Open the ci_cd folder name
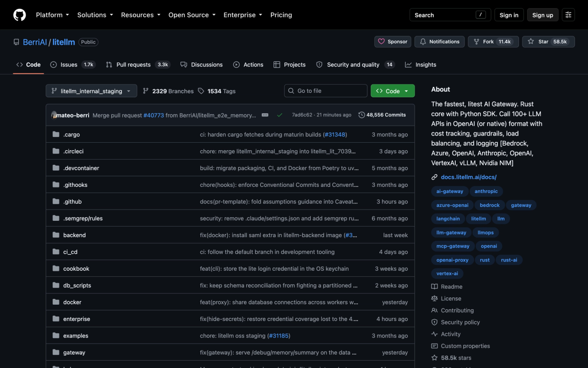This screenshot has height=368, width=588. (x=70, y=252)
